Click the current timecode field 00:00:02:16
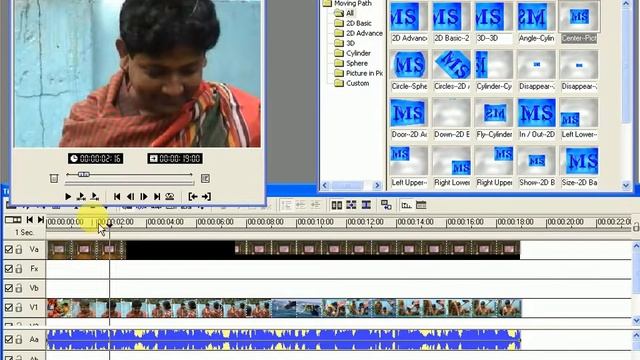 (x=96, y=158)
